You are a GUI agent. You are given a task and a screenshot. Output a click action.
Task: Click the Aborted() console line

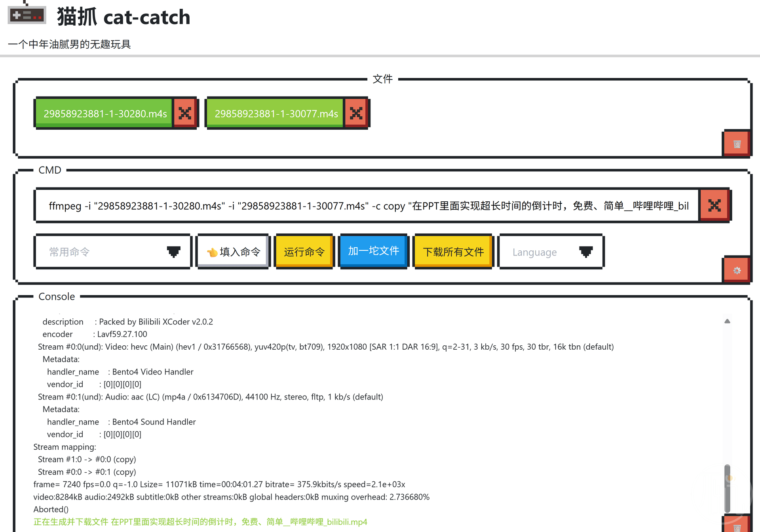pos(51,509)
